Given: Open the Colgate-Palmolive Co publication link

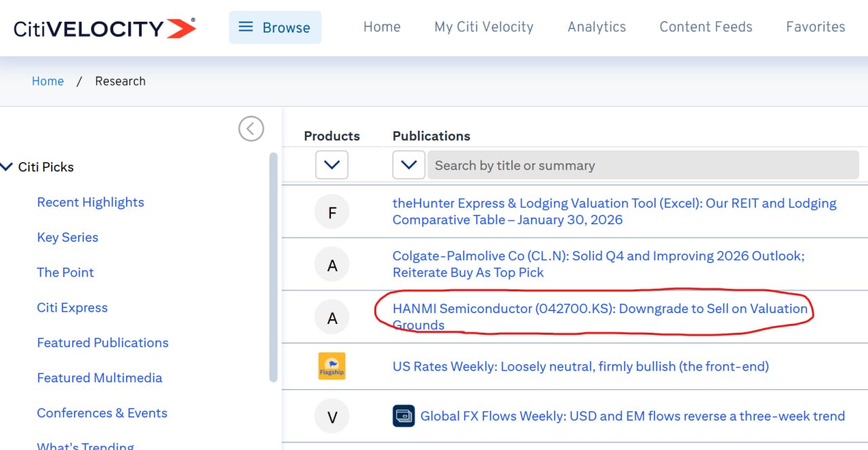Looking at the screenshot, I should [x=598, y=264].
